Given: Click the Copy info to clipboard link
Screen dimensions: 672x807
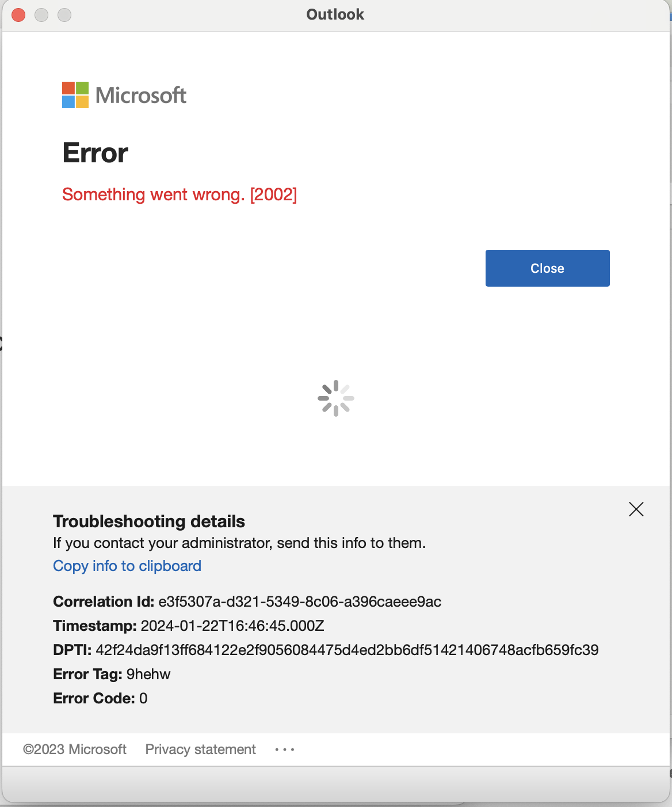Looking at the screenshot, I should point(127,566).
